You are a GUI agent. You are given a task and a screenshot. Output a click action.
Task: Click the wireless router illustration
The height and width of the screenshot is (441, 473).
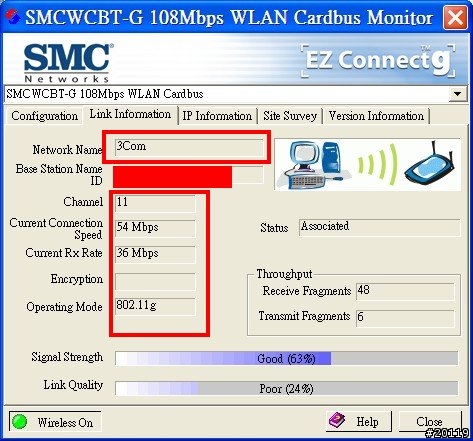(429, 163)
